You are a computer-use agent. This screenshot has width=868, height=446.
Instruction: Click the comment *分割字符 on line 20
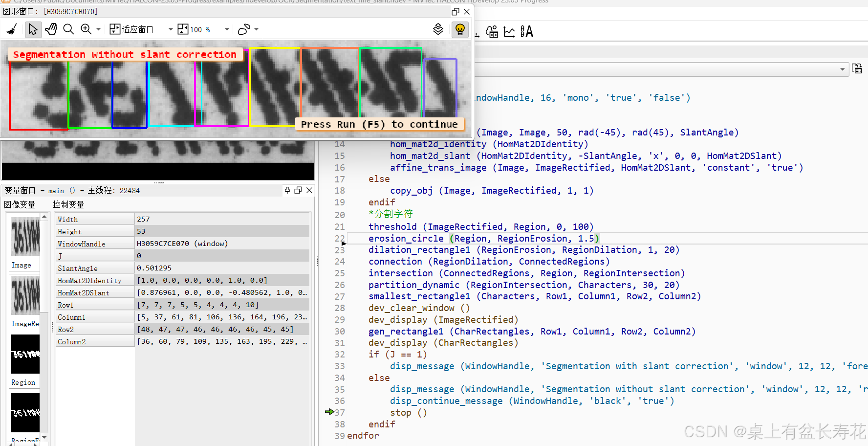(391, 214)
